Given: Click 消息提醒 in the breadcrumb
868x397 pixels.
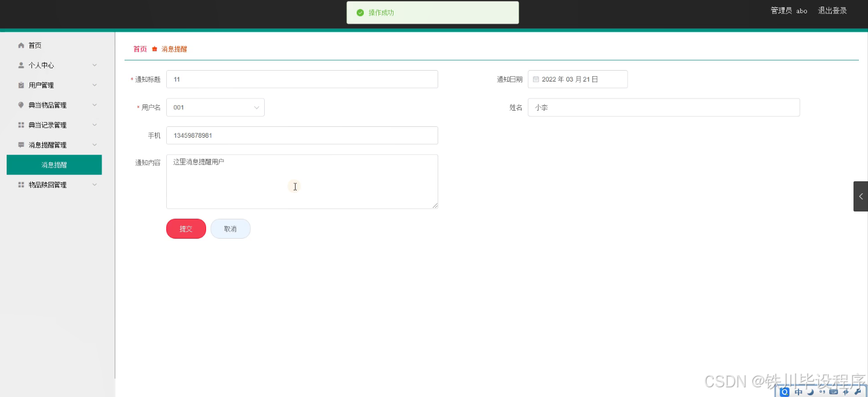Looking at the screenshot, I should click(174, 49).
